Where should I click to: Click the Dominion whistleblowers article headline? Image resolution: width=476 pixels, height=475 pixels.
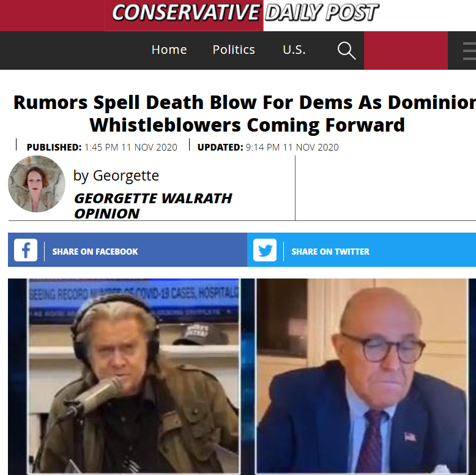point(245,114)
